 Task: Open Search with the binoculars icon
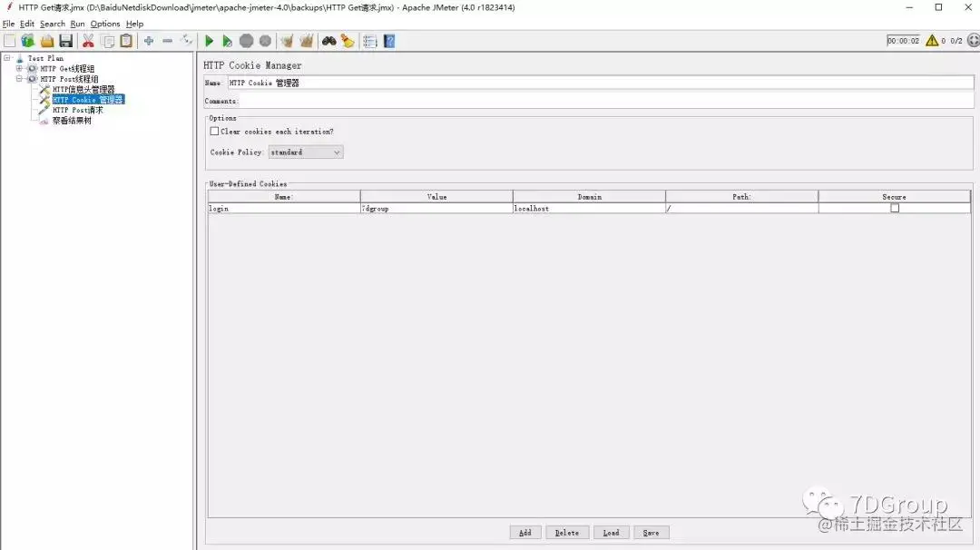(x=328, y=41)
